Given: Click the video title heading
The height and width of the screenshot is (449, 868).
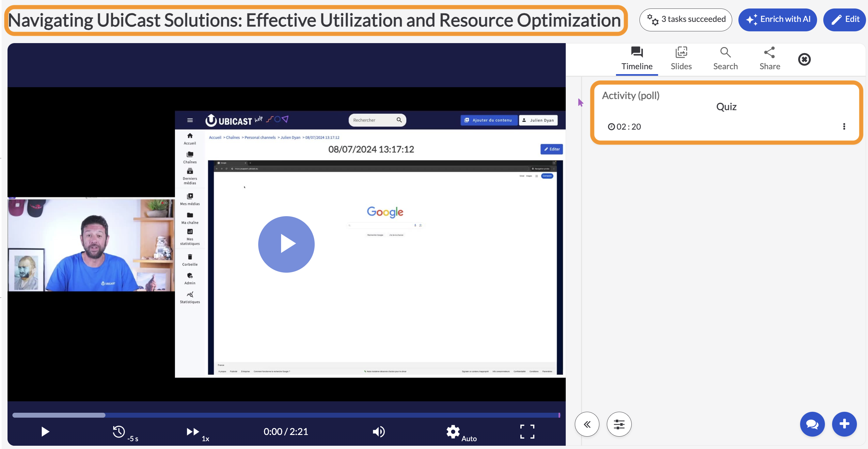Looking at the screenshot, I should (x=314, y=20).
